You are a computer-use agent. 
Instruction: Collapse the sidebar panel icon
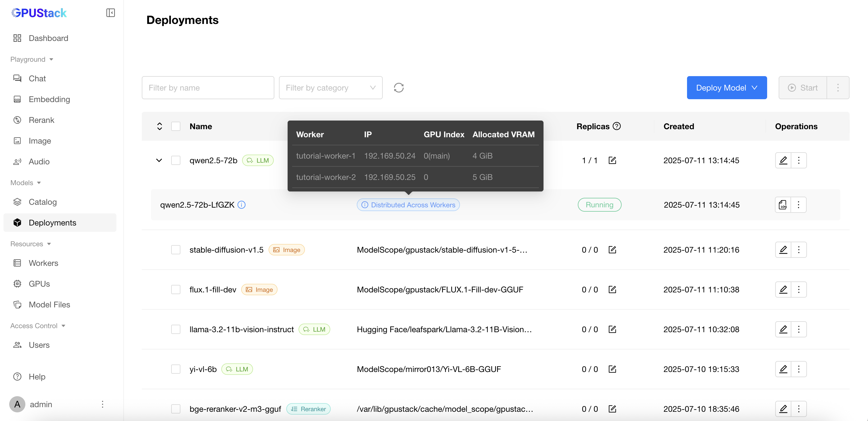110,13
